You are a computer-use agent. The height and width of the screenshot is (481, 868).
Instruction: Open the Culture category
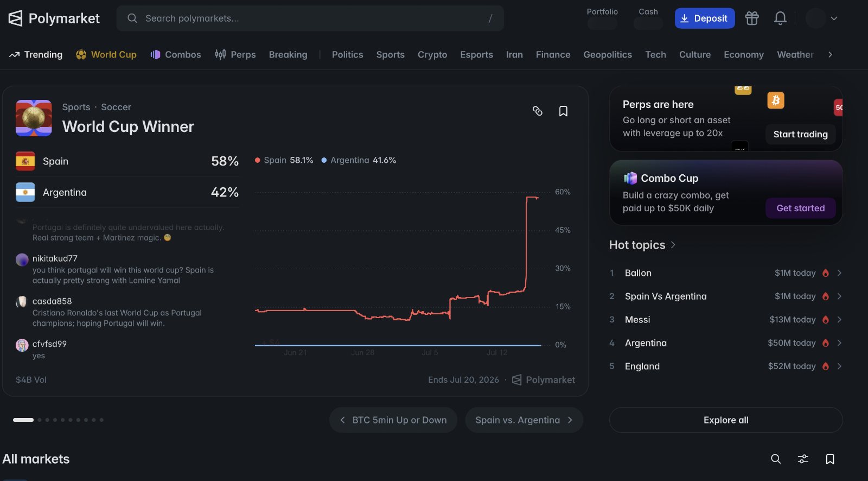pyautogui.click(x=695, y=55)
